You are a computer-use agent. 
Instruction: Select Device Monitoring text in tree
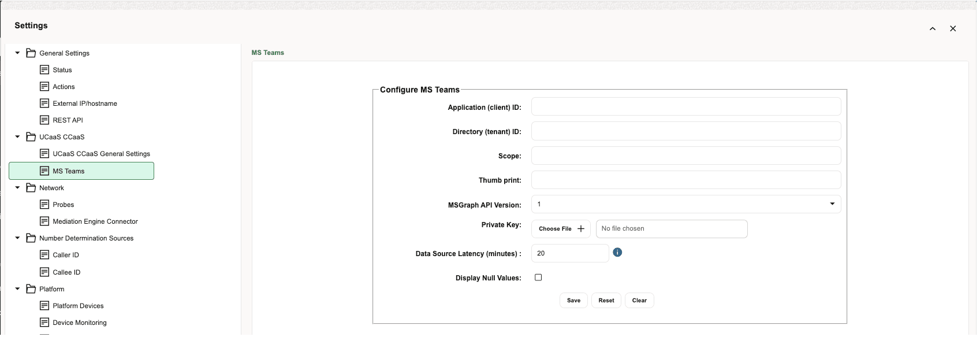point(80,323)
